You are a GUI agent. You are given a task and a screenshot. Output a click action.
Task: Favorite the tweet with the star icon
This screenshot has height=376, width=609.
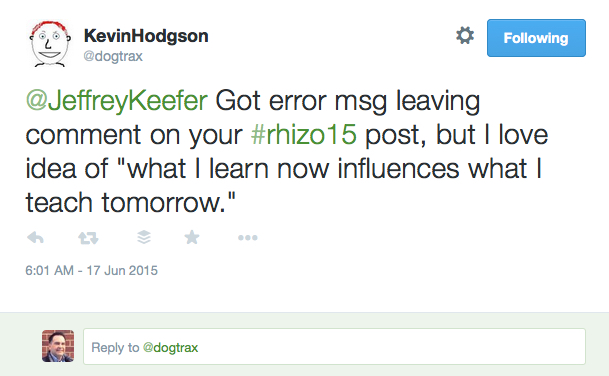[x=192, y=237]
